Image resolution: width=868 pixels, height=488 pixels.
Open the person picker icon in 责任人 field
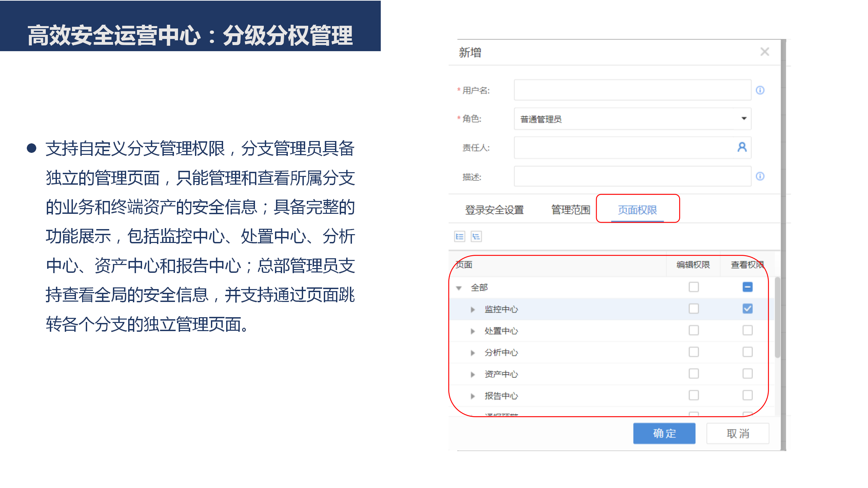pyautogui.click(x=742, y=147)
